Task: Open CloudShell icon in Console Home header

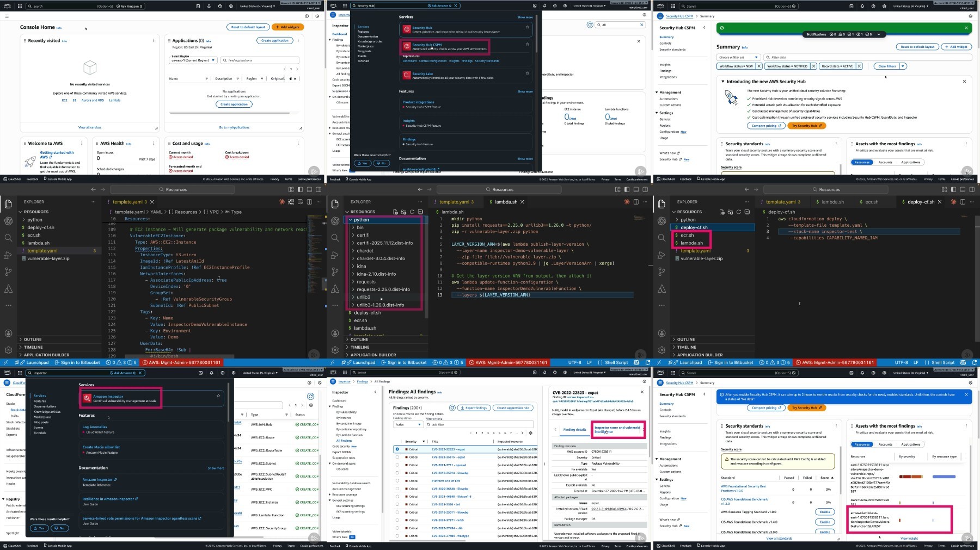Action: [x=198, y=6]
